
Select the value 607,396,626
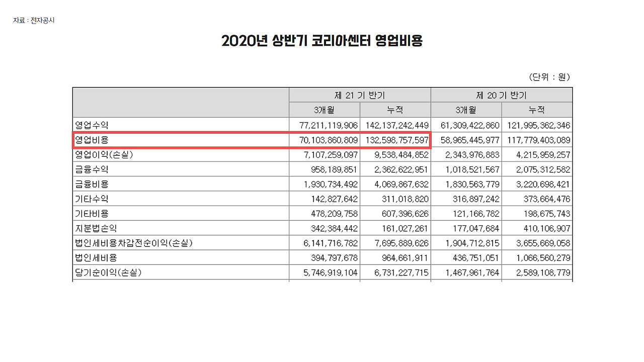pyautogui.click(x=405, y=214)
